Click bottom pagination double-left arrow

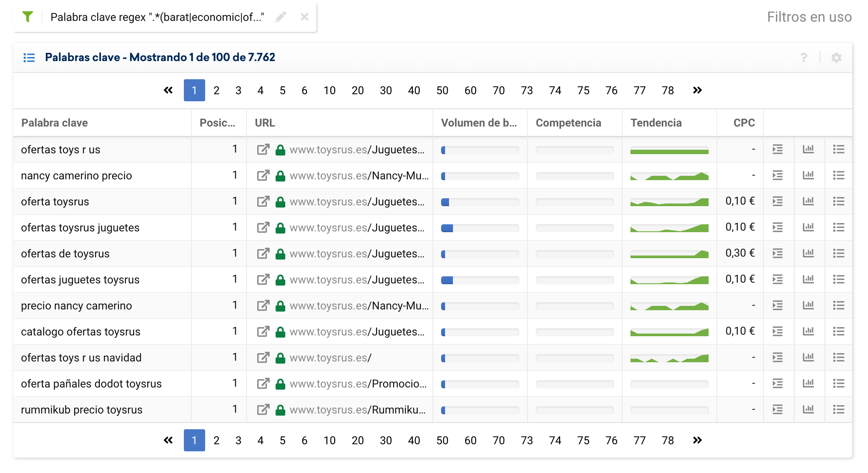[x=168, y=440]
